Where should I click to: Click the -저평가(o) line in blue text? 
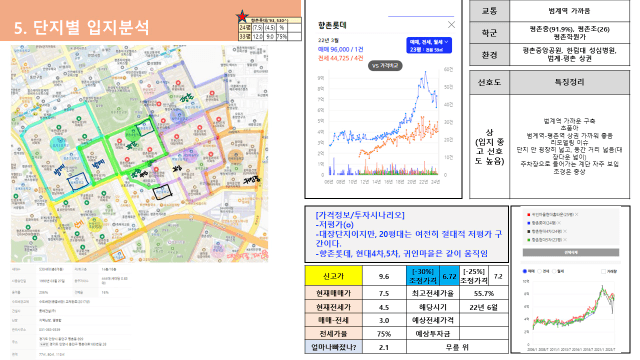point(335,224)
